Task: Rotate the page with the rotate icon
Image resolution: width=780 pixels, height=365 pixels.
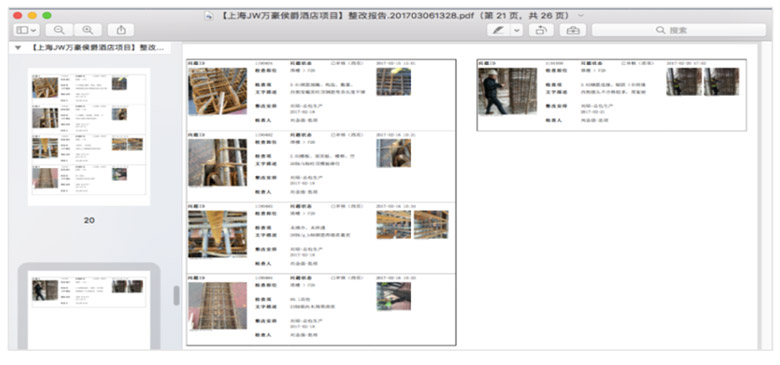Action: point(541,30)
